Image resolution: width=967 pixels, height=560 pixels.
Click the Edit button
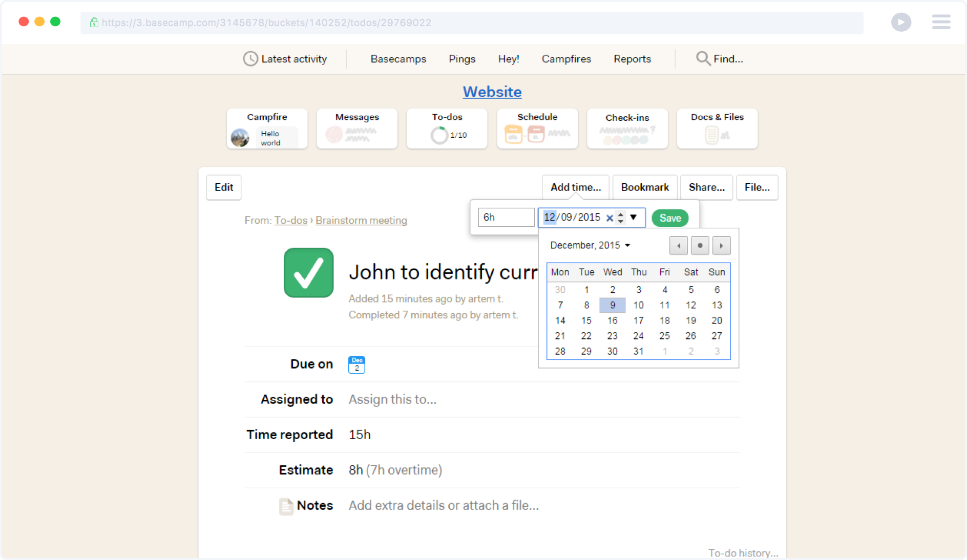tap(224, 187)
